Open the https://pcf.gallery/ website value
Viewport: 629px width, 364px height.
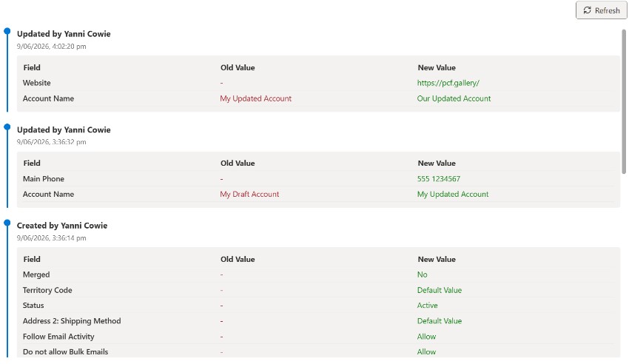448,83
